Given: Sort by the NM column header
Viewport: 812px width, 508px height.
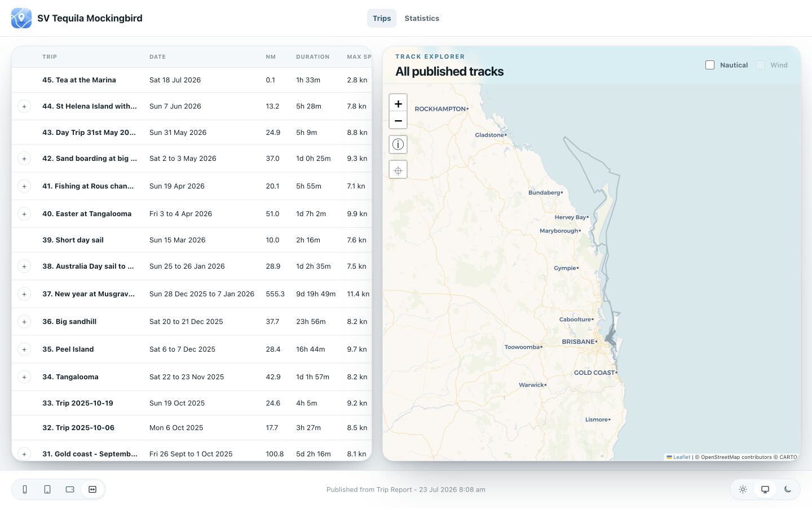Looking at the screenshot, I should pos(271,57).
